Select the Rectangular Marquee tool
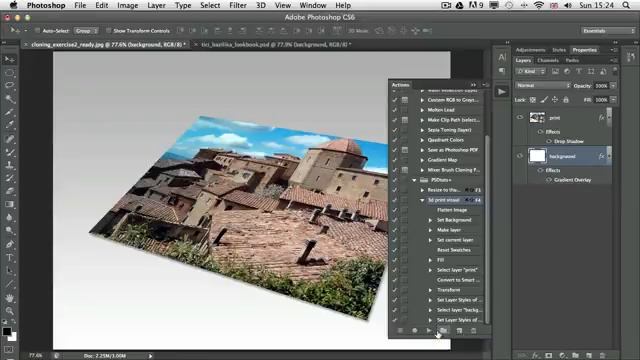Viewport: 640px width, 360px height. coord(9,73)
